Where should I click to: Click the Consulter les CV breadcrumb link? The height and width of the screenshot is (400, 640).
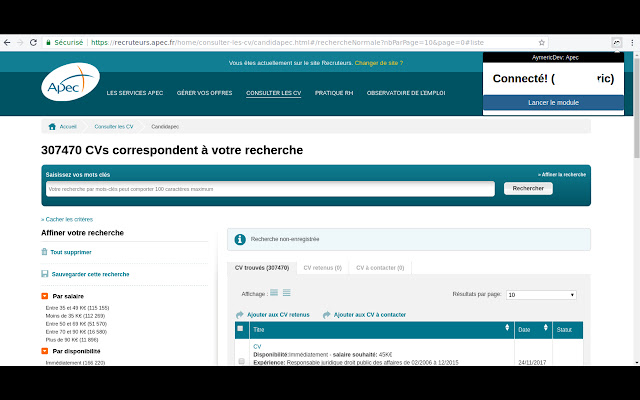pyautogui.click(x=114, y=127)
